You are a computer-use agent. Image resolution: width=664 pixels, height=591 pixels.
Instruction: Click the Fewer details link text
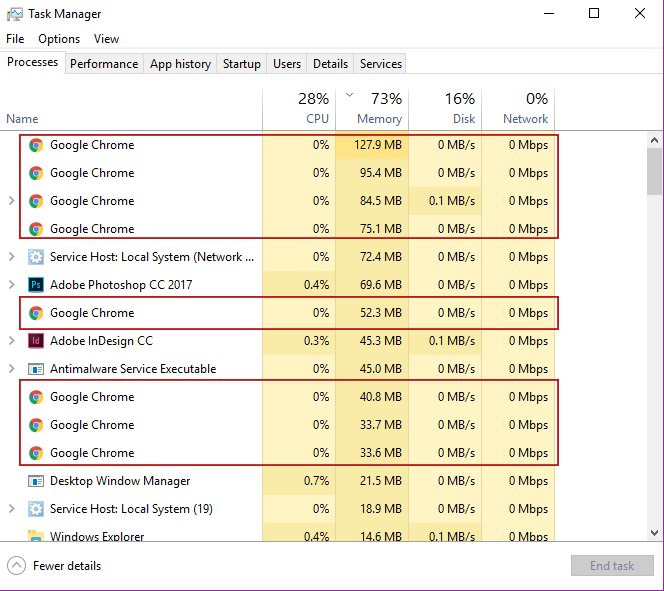tap(67, 566)
